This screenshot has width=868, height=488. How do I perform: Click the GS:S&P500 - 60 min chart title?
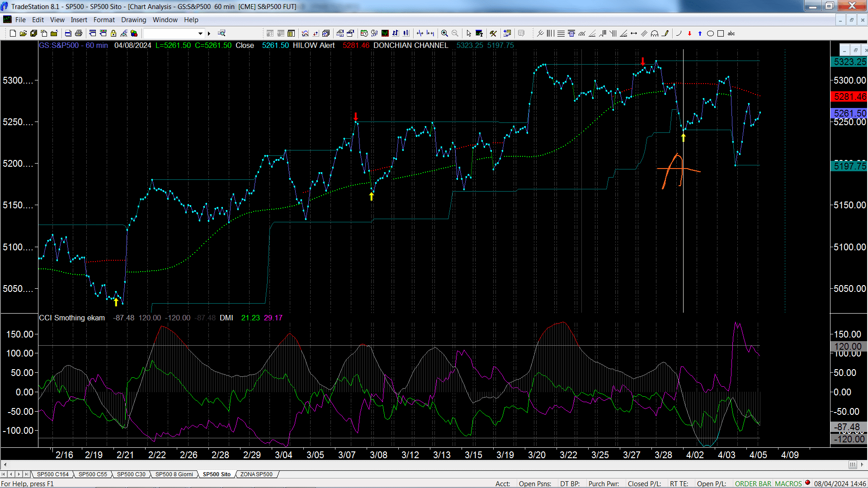tap(73, 46)
